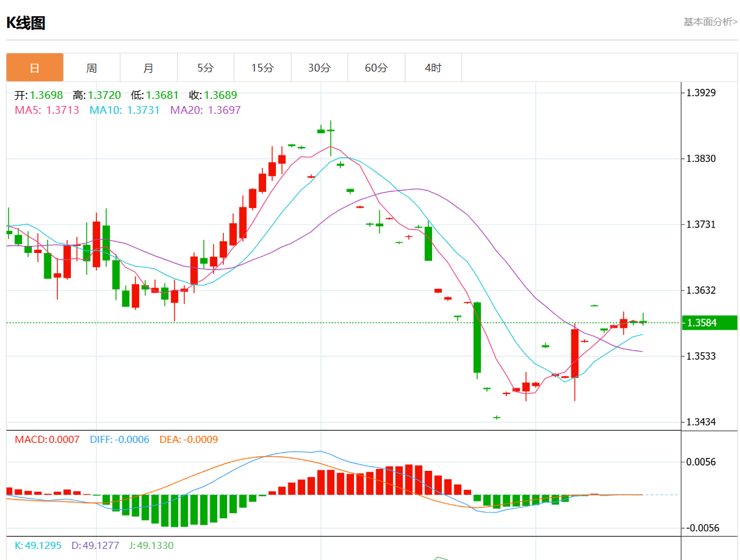Click the MA5 1.3713 indicator label
The height and width of the screenshot is (560, 740).
pos(47,110)
